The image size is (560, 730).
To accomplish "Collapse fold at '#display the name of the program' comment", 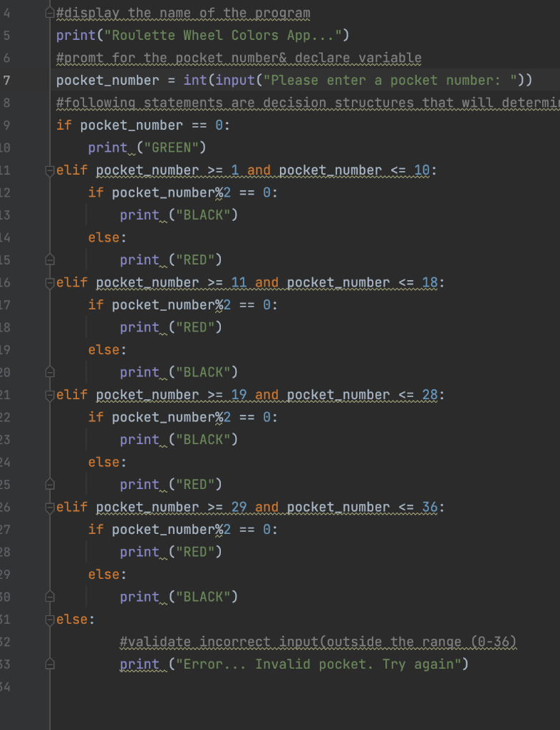I will (50, 13).
